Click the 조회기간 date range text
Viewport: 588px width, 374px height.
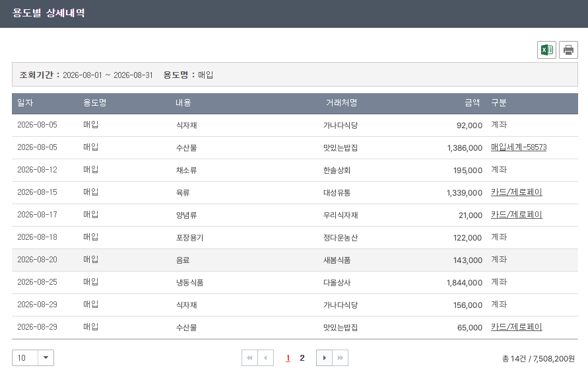[x=108, y=75]
